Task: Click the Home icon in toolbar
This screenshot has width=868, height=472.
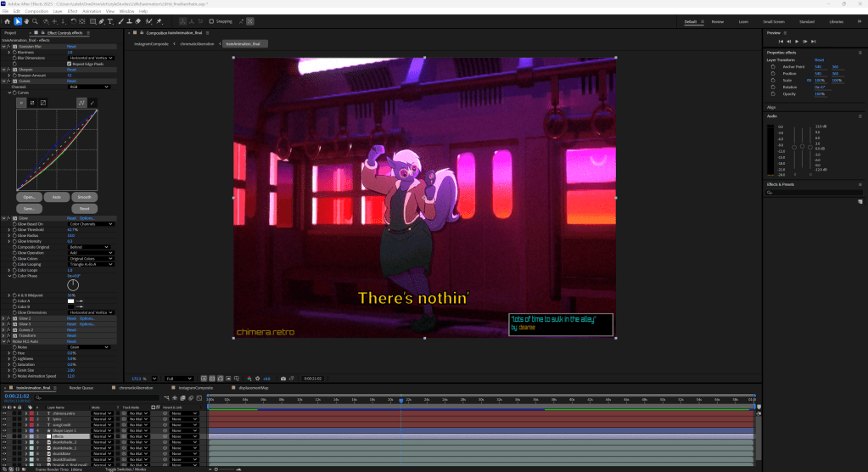Action: pos(7,21)
